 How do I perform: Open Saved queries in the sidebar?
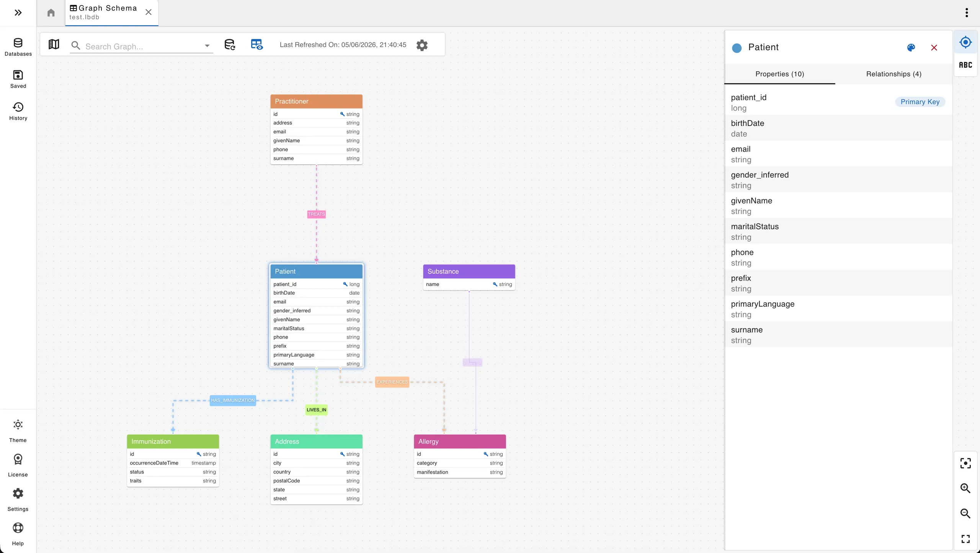18,79
